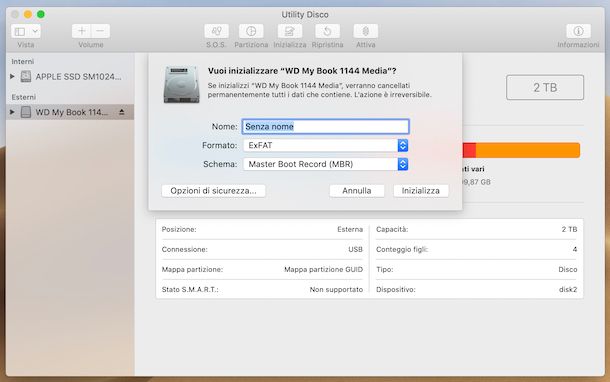Click the Non supportato S.M.A.R.T. value
This screenshot has height=382, width=610.
click(336, 289)
